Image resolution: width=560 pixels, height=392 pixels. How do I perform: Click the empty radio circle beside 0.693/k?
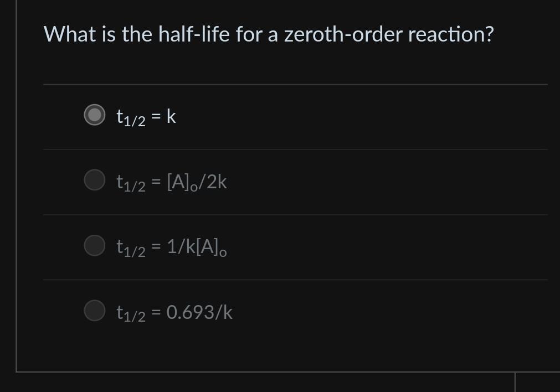click(x=94, y=311)
